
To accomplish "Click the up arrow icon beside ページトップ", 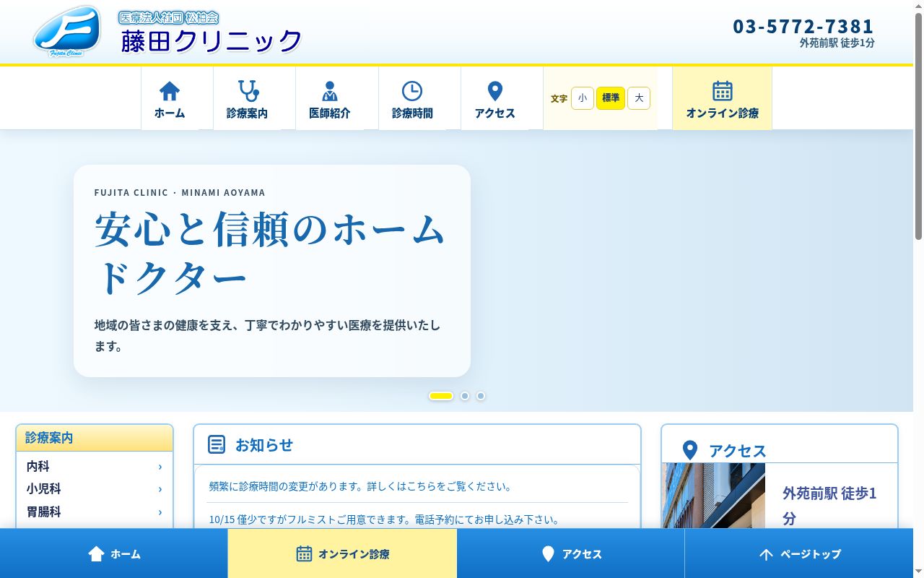I will pos(766,554).
